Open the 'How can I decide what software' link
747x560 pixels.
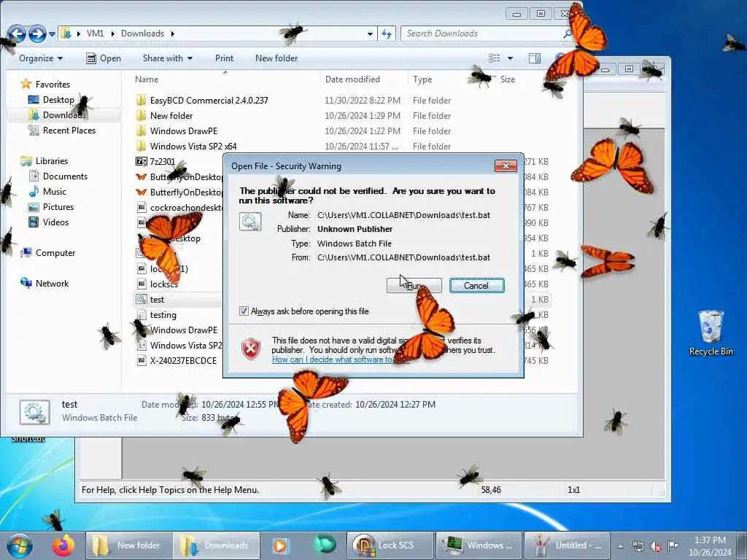pos(333,359)
